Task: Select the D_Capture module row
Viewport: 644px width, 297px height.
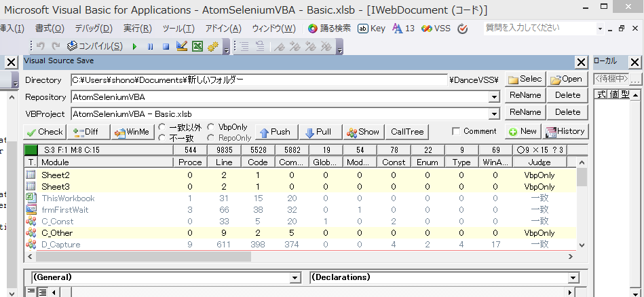Action: pos(300,245)
